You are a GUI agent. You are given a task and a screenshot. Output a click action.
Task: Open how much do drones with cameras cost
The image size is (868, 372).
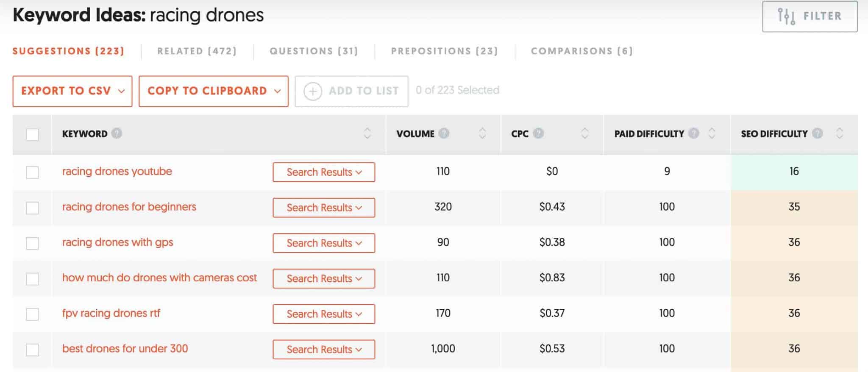coord(159,278)
